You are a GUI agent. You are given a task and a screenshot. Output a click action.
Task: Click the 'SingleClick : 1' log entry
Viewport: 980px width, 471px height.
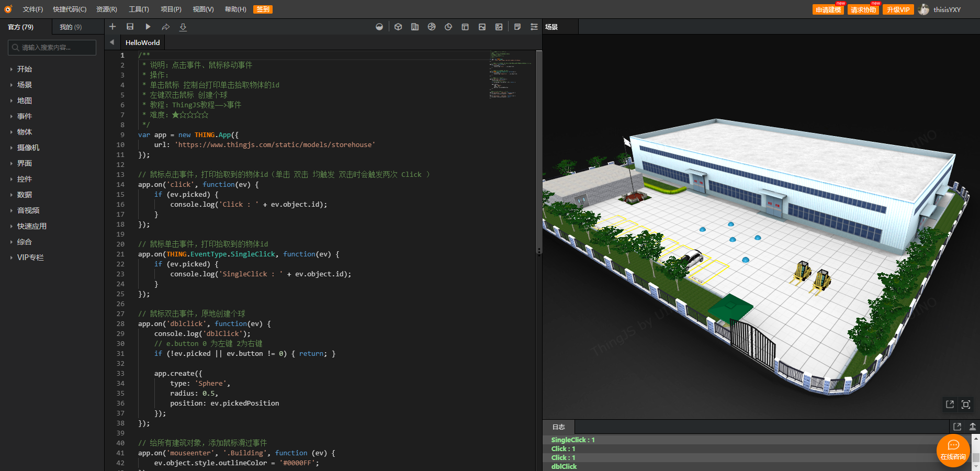pos(573,440)
